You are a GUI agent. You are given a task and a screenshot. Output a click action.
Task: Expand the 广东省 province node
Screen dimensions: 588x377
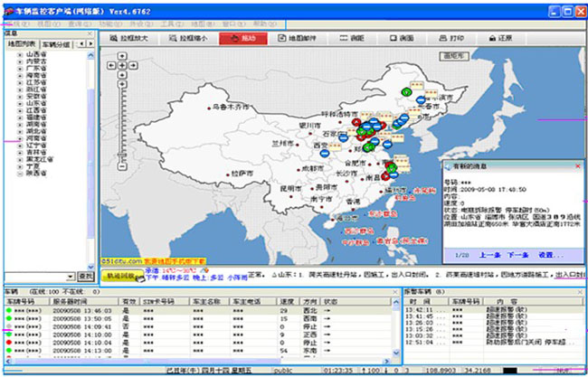point(20,68)
